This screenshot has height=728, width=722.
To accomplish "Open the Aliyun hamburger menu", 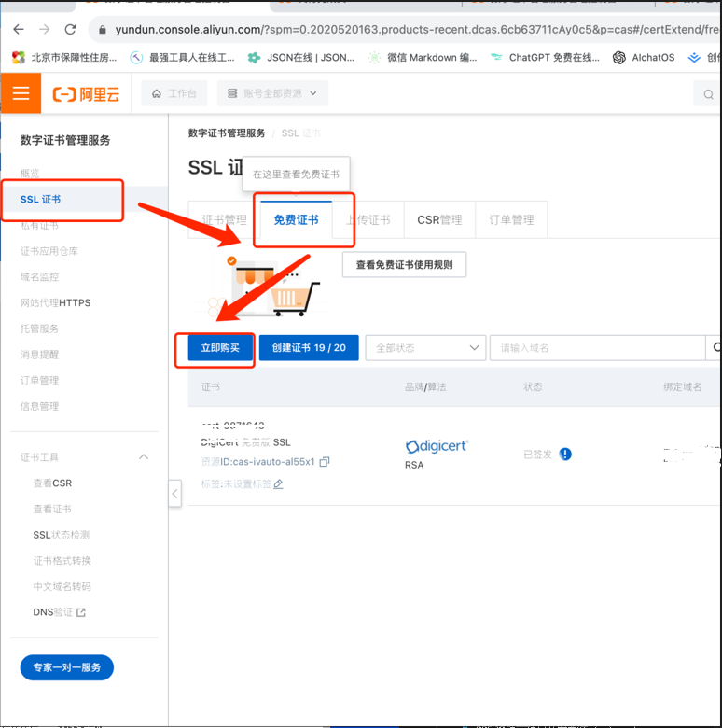I will pos(21,93).
